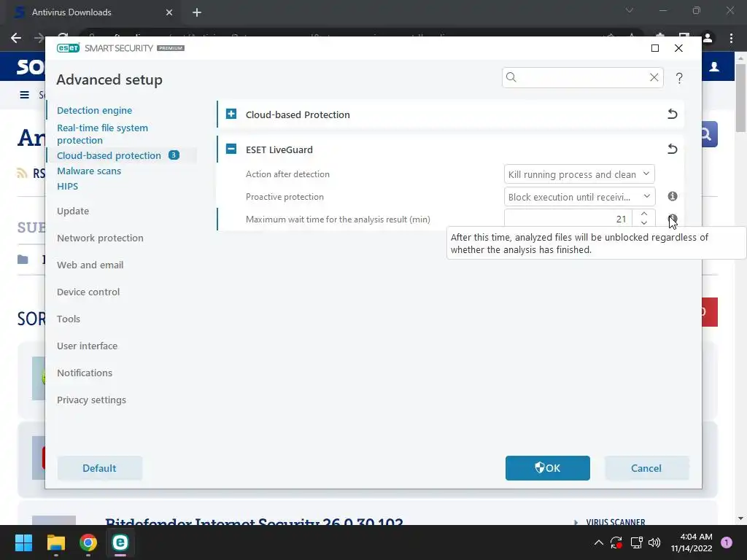Viewport: 747px width, 560px height.
Task: Open the Device control category
Action: [x=88, y=292]
